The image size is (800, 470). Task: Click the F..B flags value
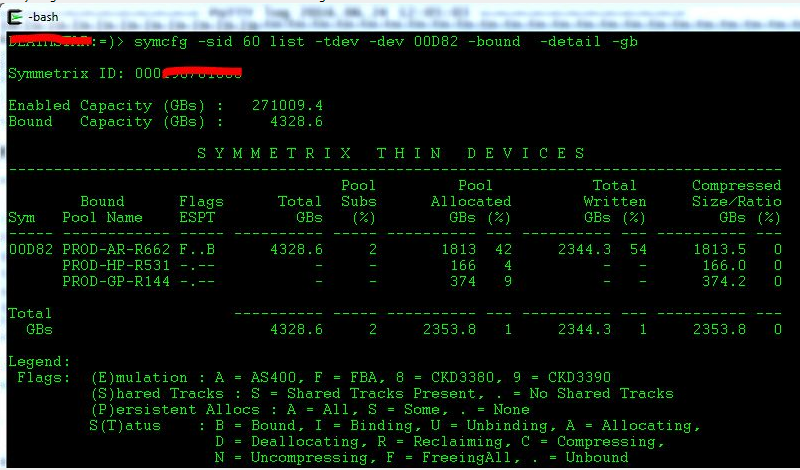point(197,250)
